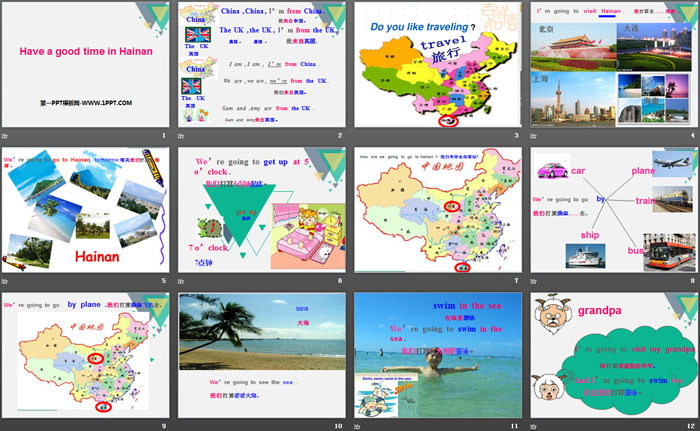
Task: Click the animation star beneath slide 5
Action: pos(5,280)
